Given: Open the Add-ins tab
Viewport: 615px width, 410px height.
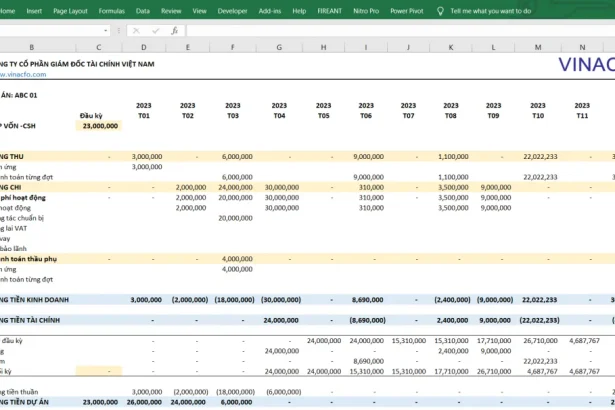Looking at the screenshot, I should 270,11.
